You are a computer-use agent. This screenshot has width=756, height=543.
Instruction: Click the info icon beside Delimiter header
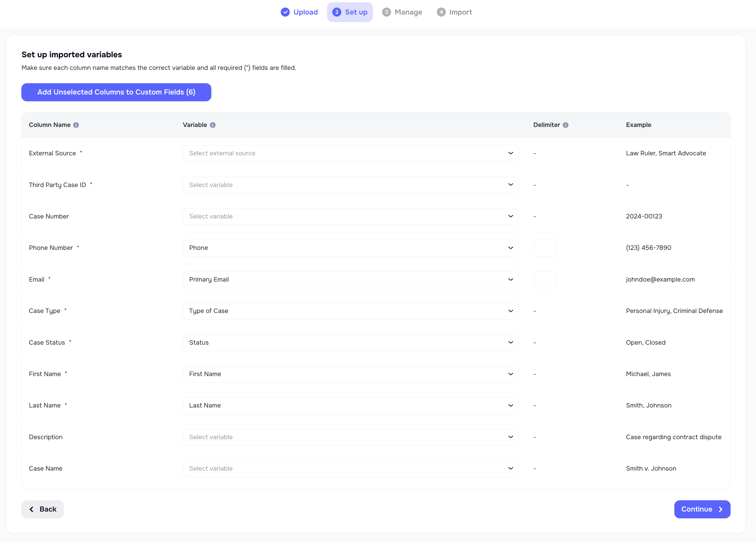(566, 125)
